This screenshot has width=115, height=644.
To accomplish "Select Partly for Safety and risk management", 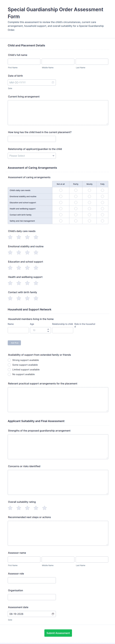I will pos(76,221).
